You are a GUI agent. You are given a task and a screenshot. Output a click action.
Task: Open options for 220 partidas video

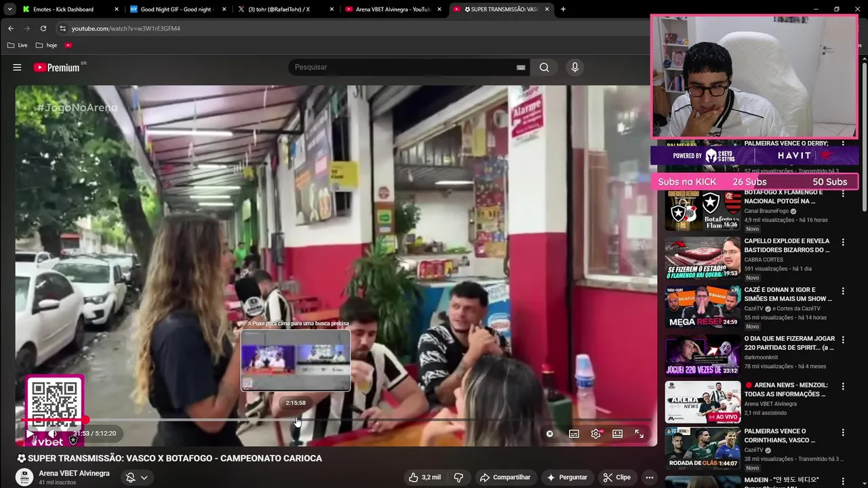click(x=843, y=340)
